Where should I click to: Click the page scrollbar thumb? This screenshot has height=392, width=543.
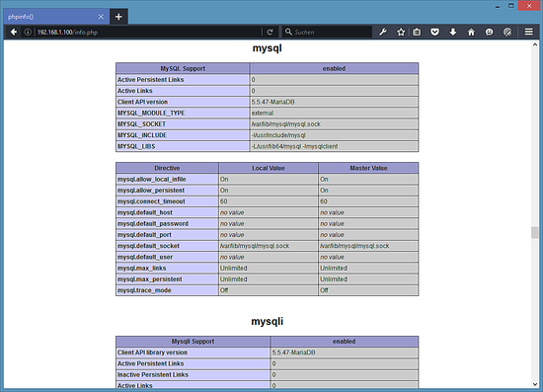point(535,232)
